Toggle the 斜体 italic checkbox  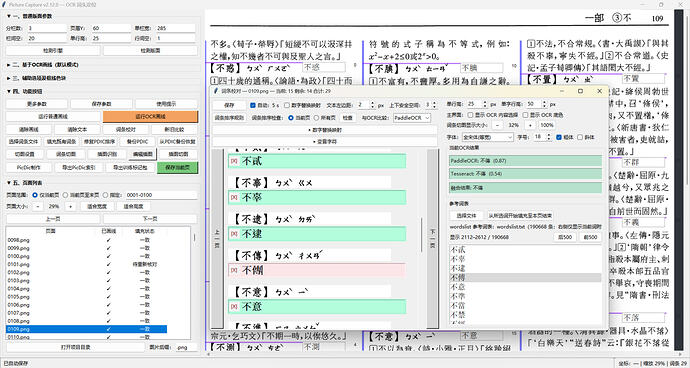pos(580,137)
